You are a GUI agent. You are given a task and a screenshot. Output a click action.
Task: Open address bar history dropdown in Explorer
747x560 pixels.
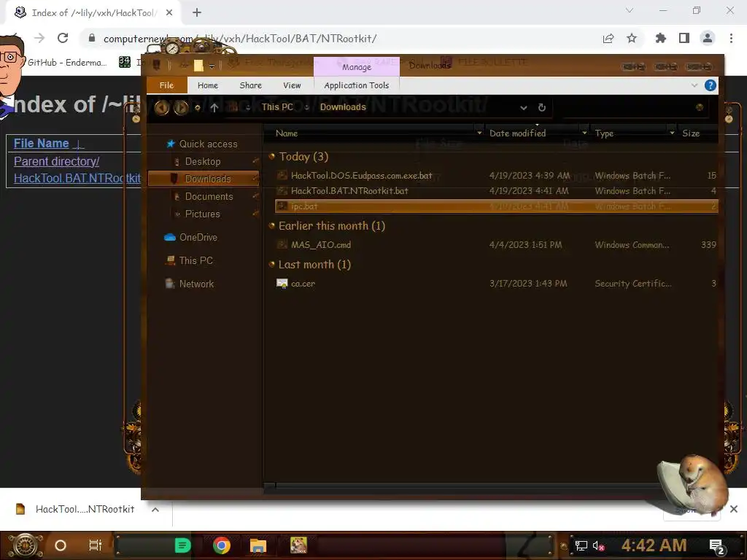point(524,108)
